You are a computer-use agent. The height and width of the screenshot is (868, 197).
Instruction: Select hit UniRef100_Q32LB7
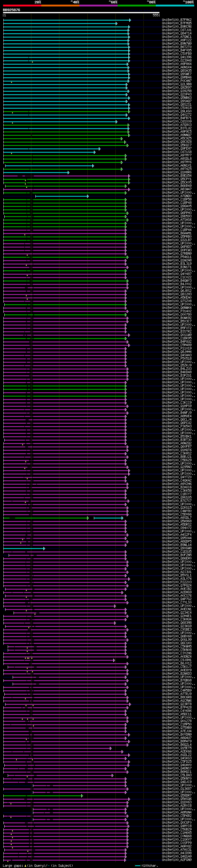click(x=177, y=240)
